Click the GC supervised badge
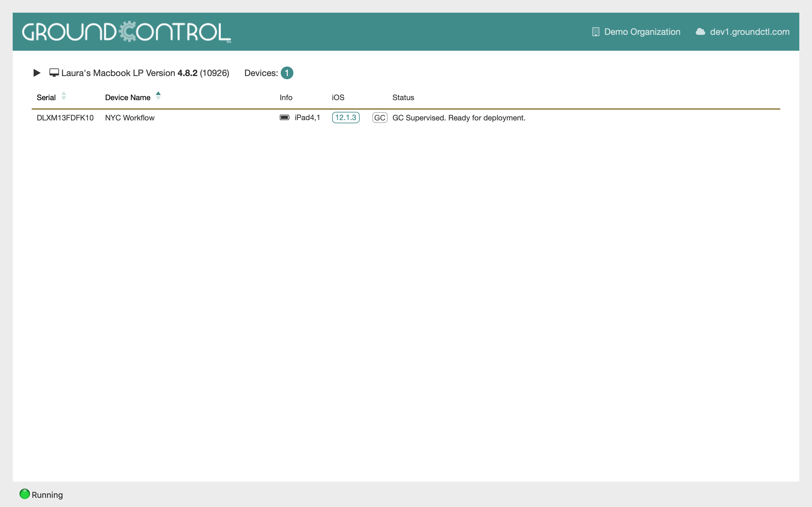The image size is (812, 507). point(379,118)
